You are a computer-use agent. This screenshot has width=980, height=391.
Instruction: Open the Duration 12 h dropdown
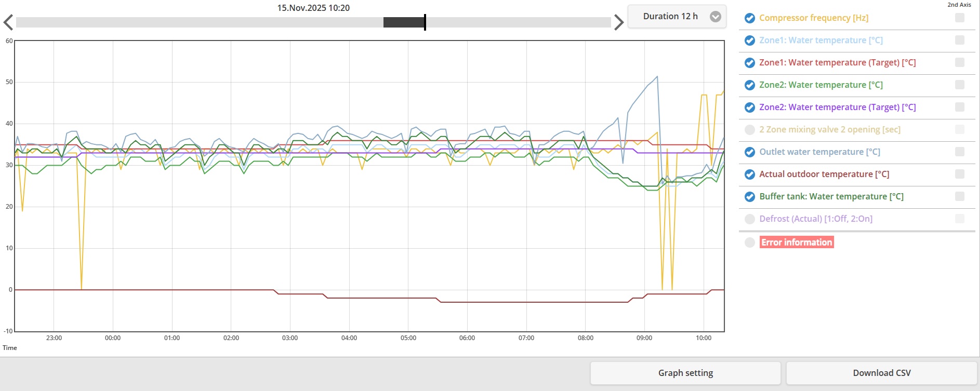pyautogui.click(x=677, y=17)
